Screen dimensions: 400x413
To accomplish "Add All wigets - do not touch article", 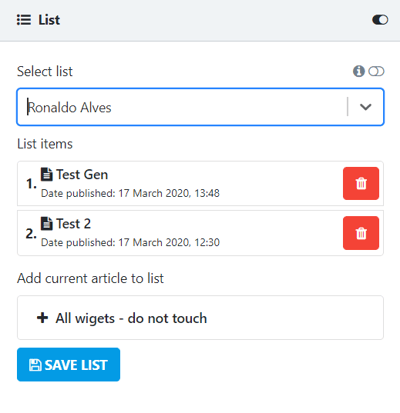I will tap(200, 318).
